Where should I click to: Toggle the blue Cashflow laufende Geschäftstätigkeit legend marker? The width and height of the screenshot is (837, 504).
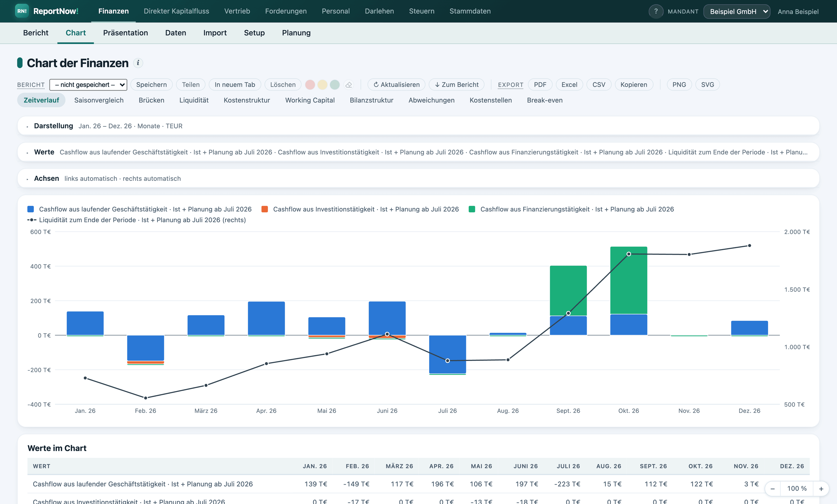[x=31, y=209]
